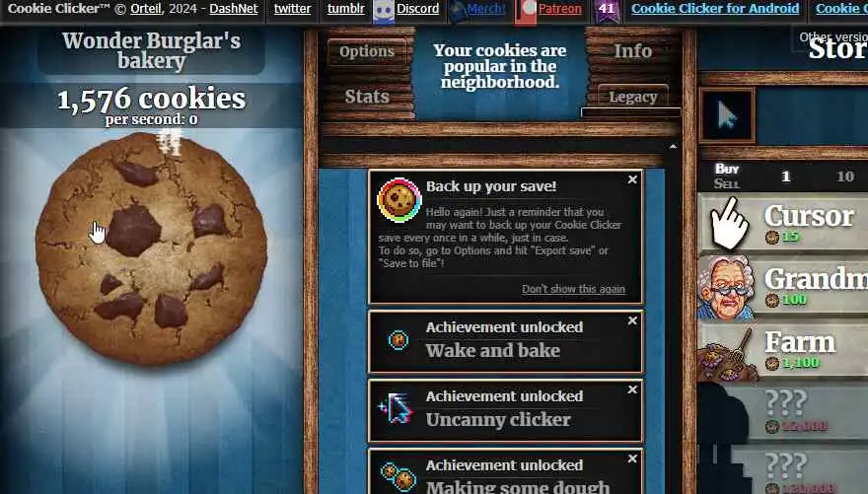Open the Stats panel
868x494 pixels.
coord(367,97)
